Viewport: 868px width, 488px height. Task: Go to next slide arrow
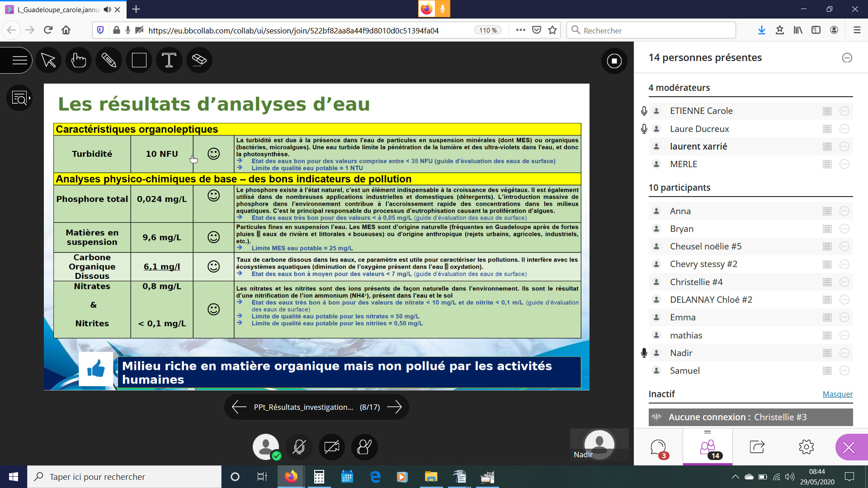click(x=394, y=407)
